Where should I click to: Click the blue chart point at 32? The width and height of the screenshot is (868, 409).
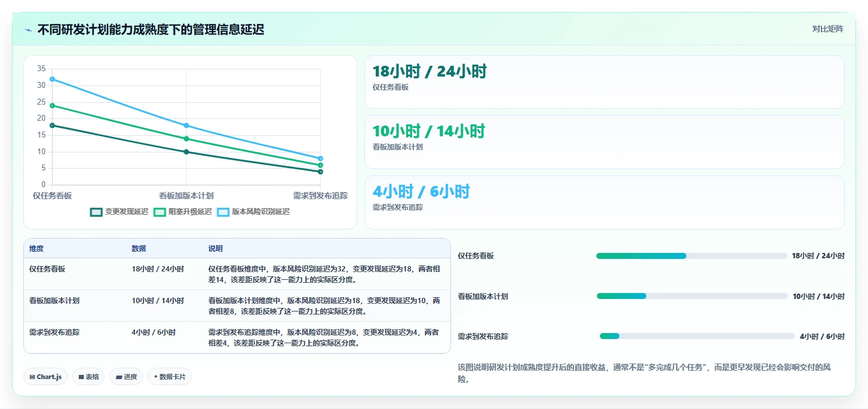coord(53,79)
